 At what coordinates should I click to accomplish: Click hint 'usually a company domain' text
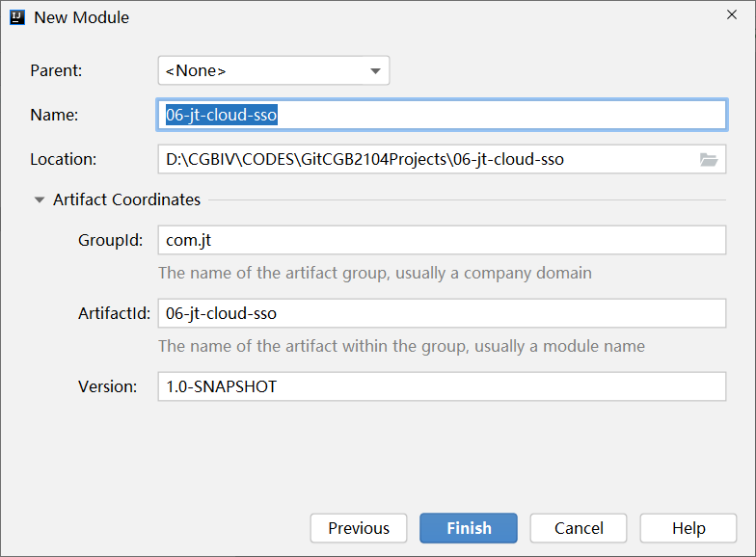[494, 274]
